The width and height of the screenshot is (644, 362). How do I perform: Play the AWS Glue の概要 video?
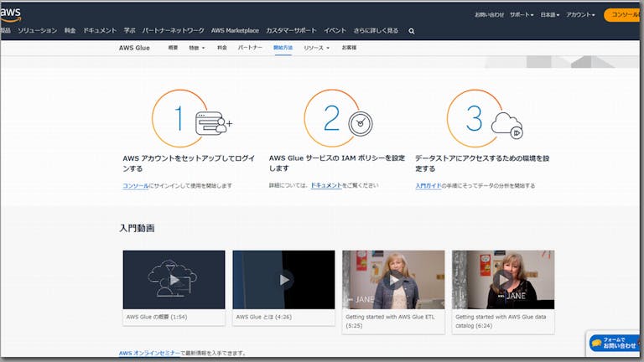tap(174, 280)
